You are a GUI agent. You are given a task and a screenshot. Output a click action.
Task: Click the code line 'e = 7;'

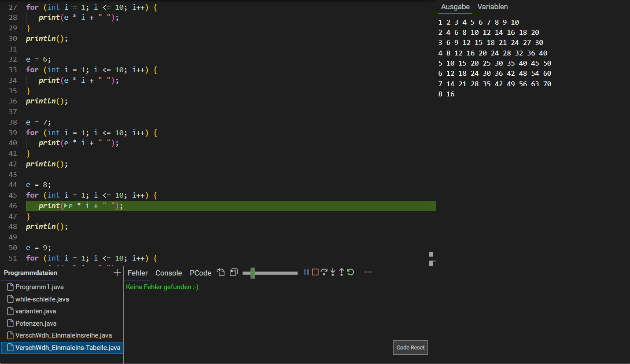pos(39,122)
